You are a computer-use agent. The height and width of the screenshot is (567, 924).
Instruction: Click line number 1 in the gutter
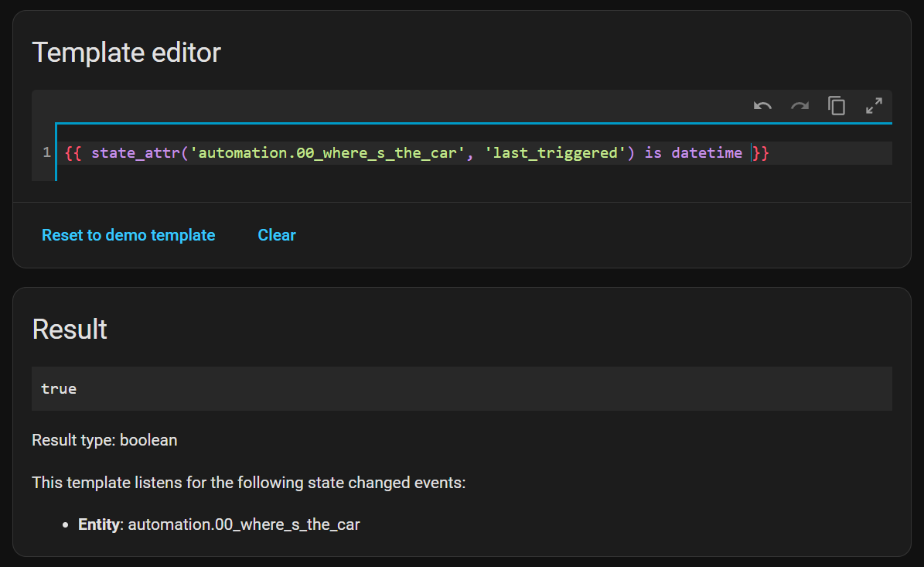(x=47, y=153)
